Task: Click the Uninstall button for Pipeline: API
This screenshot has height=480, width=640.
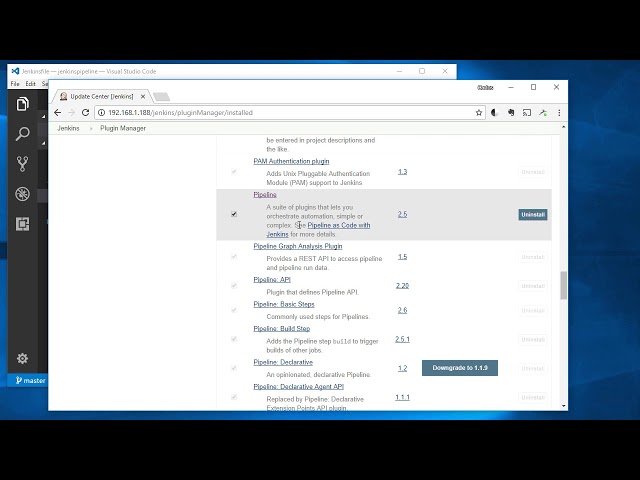Action: coord(533,286)
